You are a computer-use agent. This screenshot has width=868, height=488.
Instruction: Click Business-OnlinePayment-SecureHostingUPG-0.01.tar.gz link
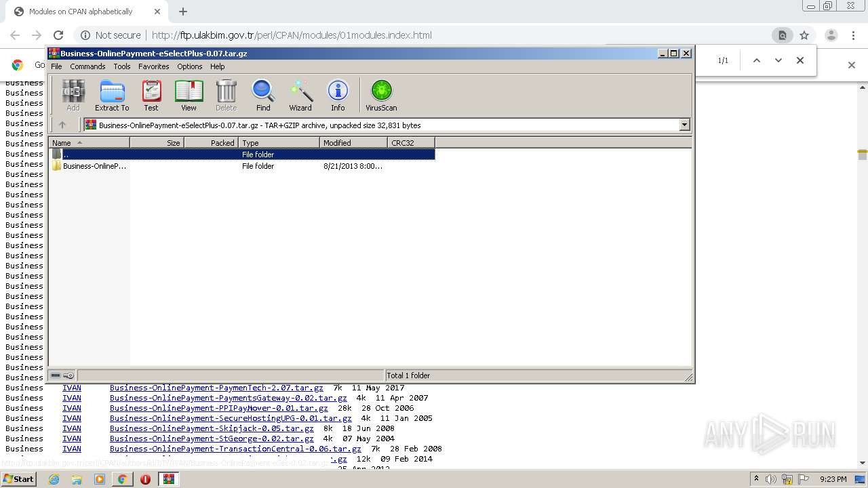click(231, 418)
